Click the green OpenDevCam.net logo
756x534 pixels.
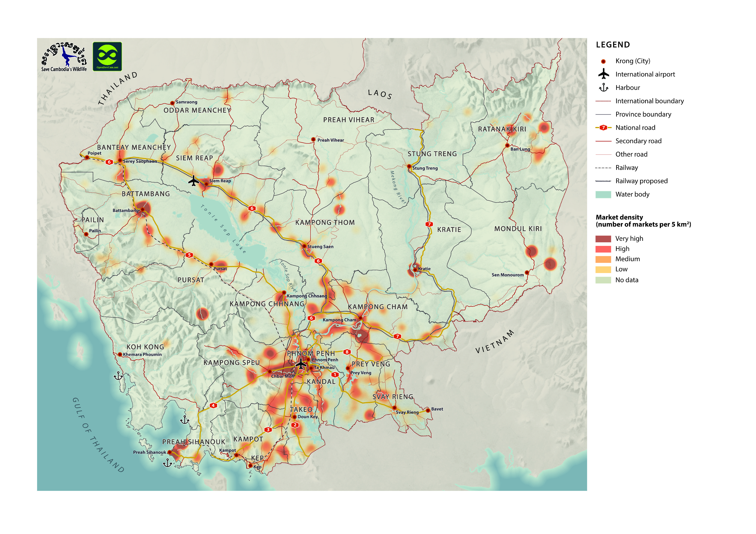tap(107, 56)
